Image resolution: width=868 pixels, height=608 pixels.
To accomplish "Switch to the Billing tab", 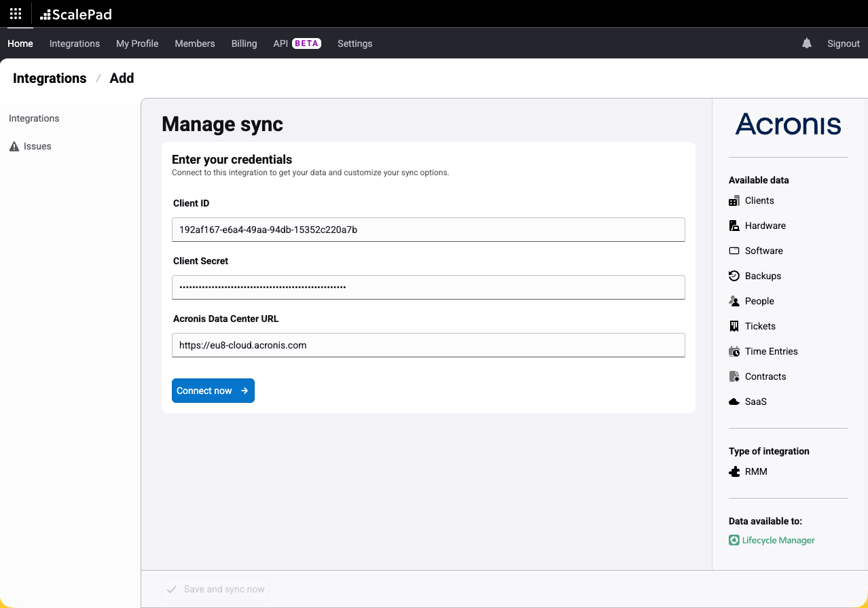I will 244,43.
